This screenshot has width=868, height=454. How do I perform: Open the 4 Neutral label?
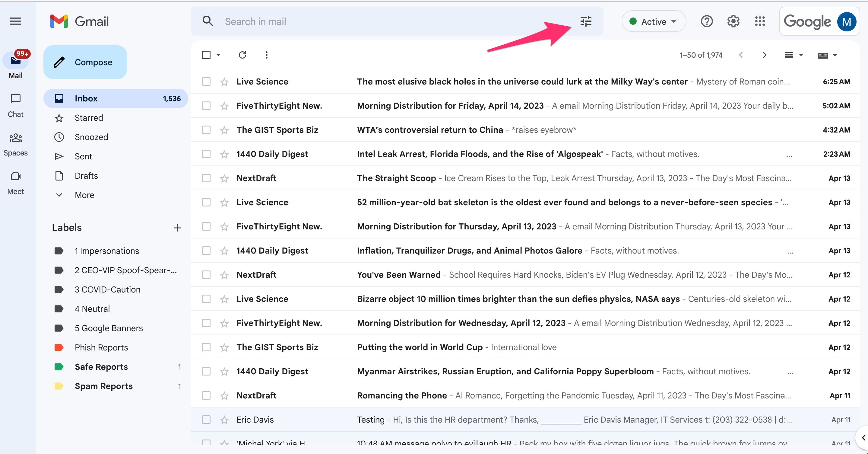tap(116, 309)
